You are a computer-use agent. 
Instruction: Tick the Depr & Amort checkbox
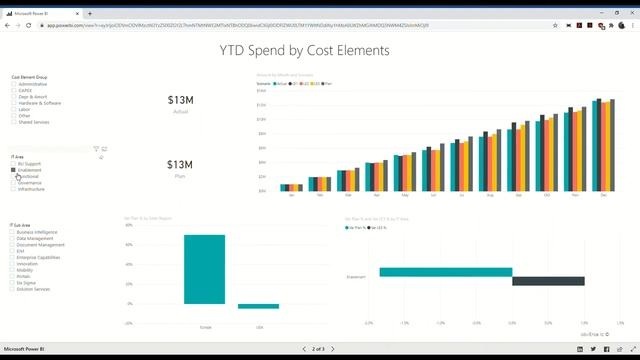coord(14,97)
